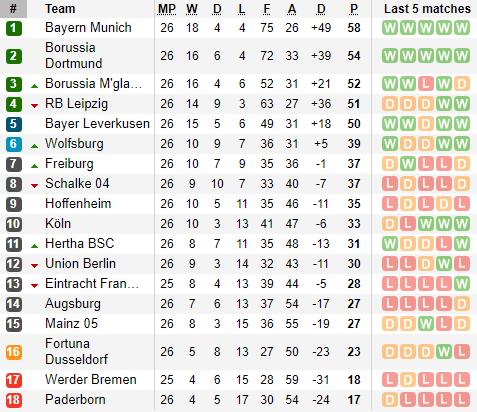477x412 pixels.
Task: Open the Bayer Leverkusen team link
Action: 97,124
